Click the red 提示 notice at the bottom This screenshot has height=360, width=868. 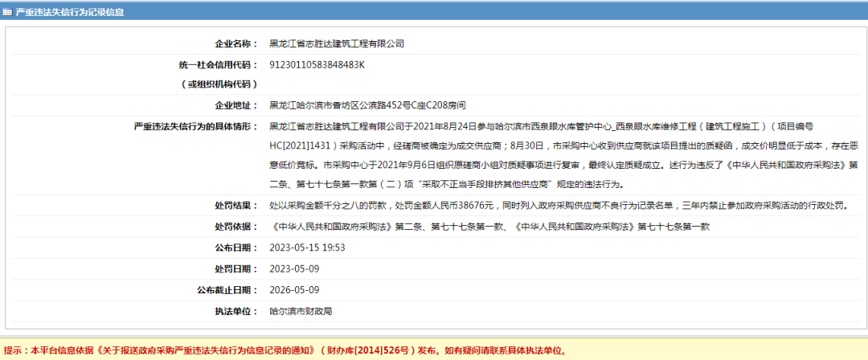285,350
